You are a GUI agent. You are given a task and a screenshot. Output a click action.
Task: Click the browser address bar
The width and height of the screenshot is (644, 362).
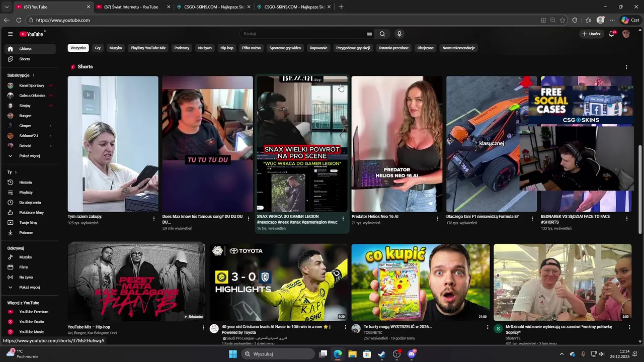pos(282,20)
